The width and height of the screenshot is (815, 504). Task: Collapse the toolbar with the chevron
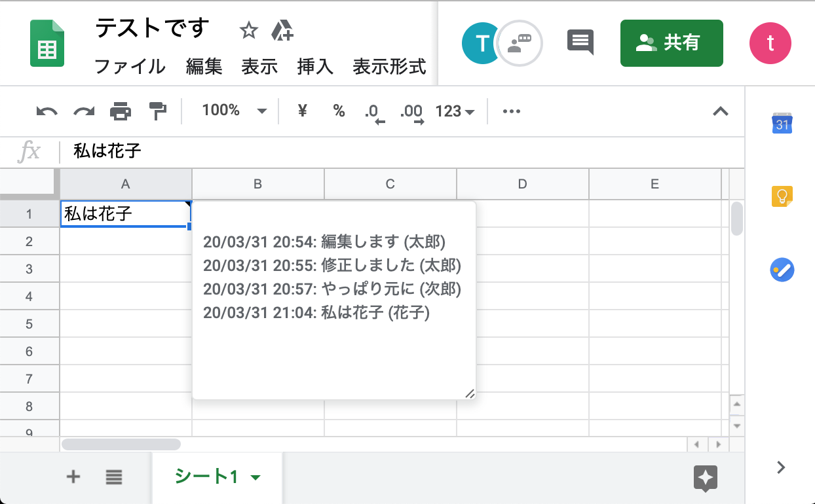coord(721,111)
